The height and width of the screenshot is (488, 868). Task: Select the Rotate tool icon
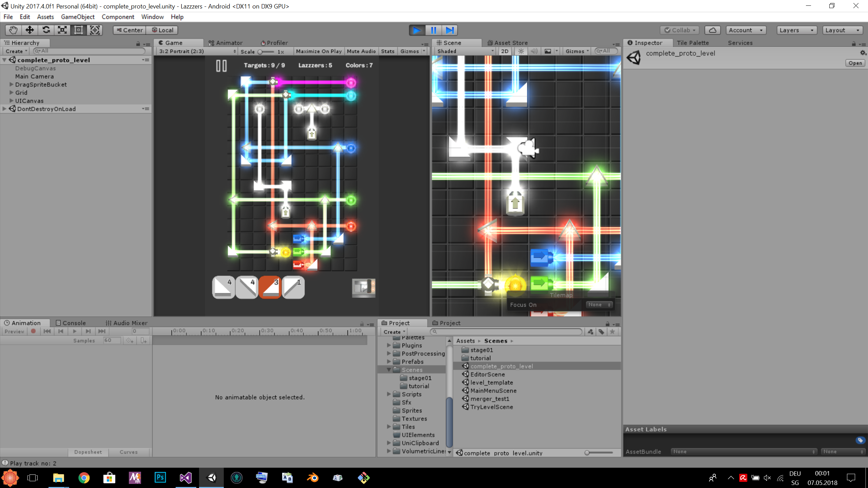tap(46, 30)
